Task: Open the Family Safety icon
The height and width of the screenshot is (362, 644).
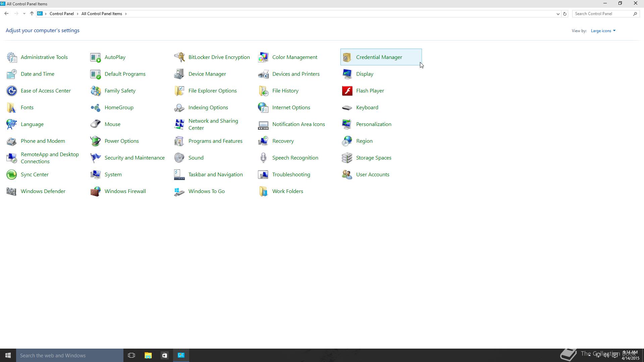Action: pyautogui.click(x=96, y=91)
